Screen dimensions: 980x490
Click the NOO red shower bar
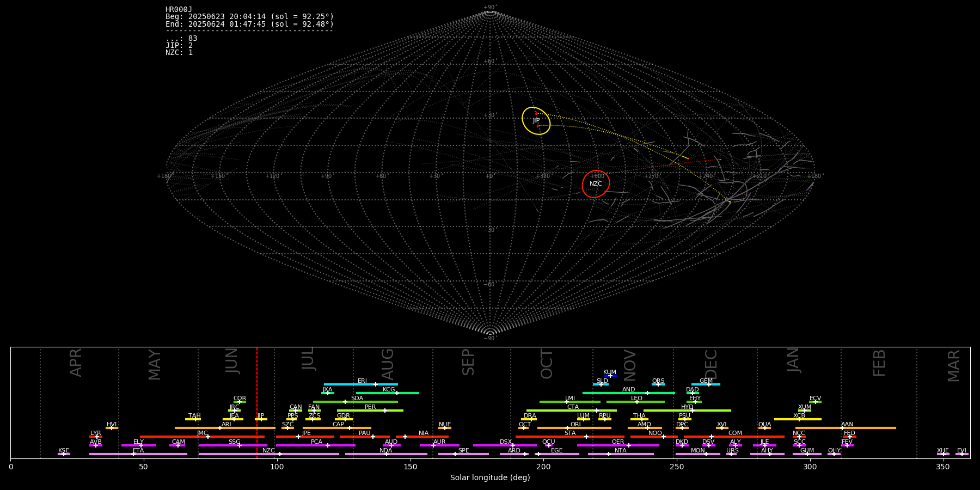pyautogui.click(x=654, y=437)
